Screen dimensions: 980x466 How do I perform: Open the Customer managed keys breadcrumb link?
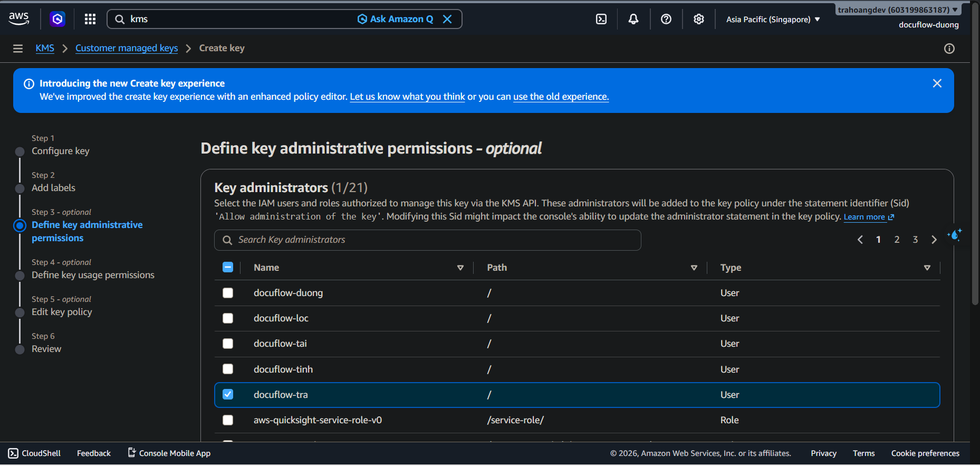(127, 48)
